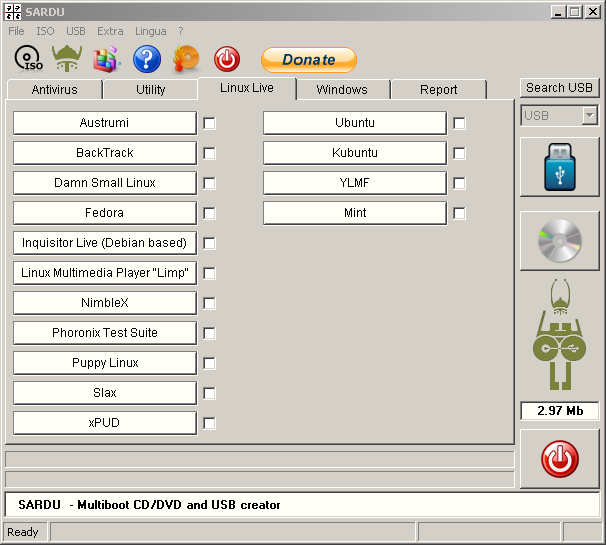Toggle the Fedora checkbox
Image resolution: width=606 pixels, height=545 pixels.
pyautogui.click(x=209, y=213)
